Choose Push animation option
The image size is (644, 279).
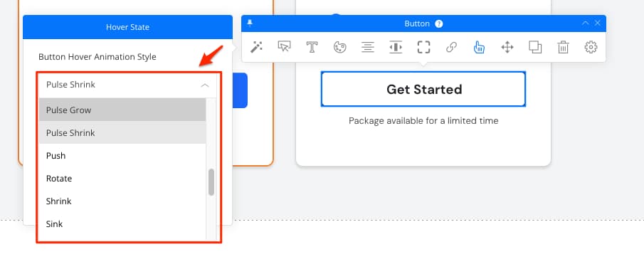(x=122, y=156)
